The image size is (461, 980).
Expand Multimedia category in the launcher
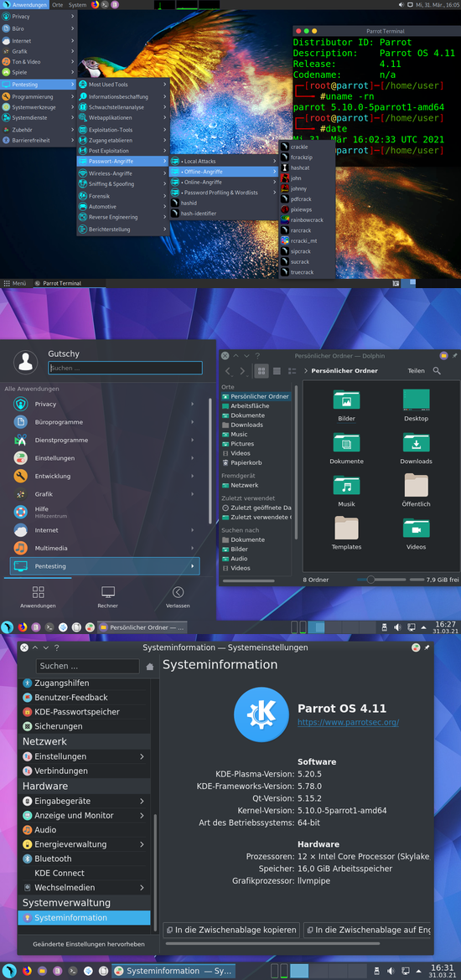click(105, 548)
